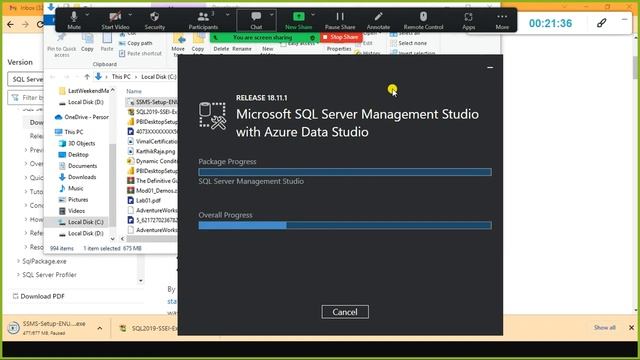The height and width of the screenshot is (360, 640).
Task: Select This PC in navigation pane
Action: click(69, 132)
